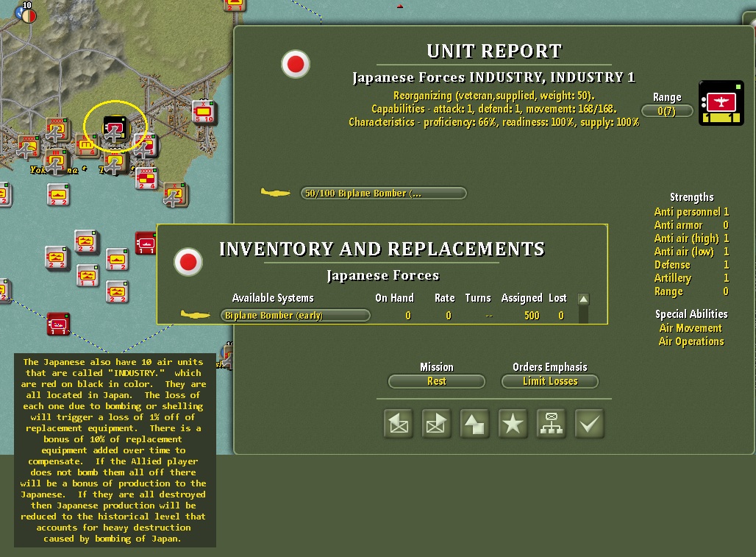Click the INVENTORY AND REPLACEMENTS title

click(x=382, y=249)
